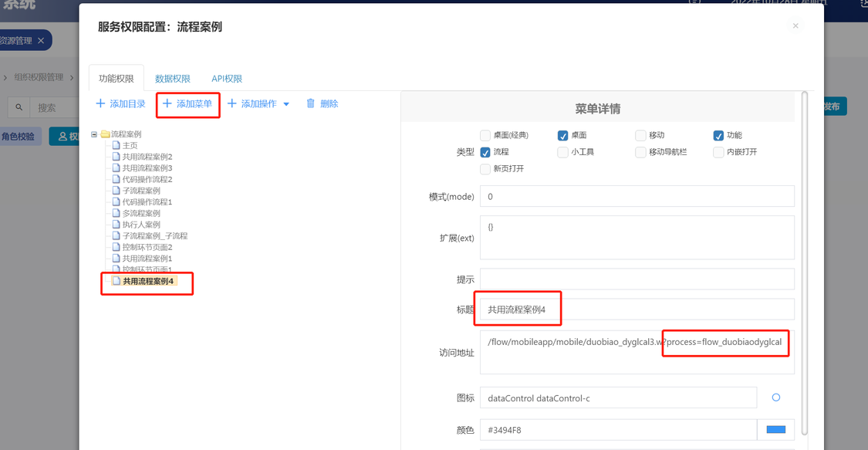Open the 添加操作 dropdown arrow
Screen dimensions: 868x450
pyautogui.click(x=286, y=104)
